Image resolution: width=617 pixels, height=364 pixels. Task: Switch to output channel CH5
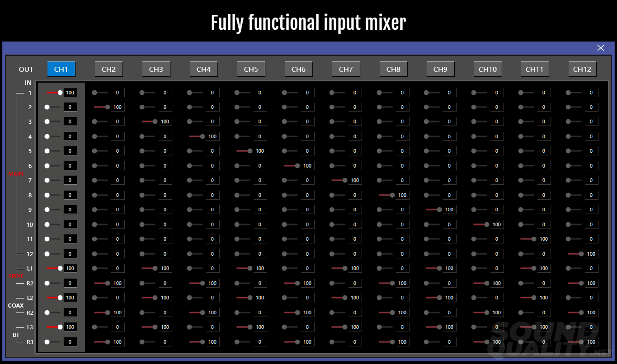click(251, 69)
